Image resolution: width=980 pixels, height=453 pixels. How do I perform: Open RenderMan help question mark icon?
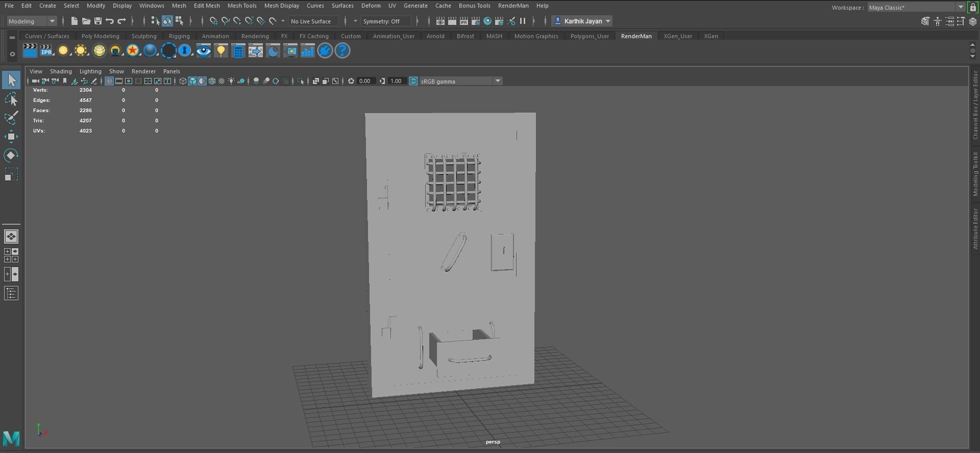(x=342, y=51)
